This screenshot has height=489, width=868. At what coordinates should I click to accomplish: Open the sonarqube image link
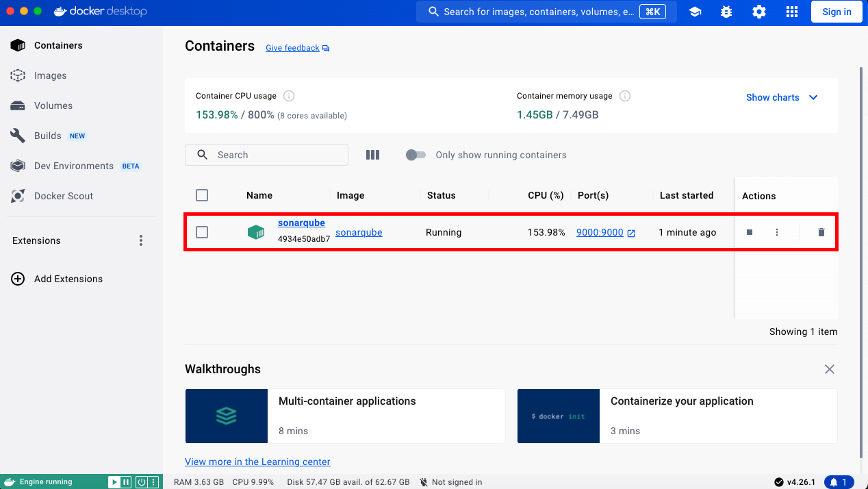pyautogui.click(x=359, y=233)
